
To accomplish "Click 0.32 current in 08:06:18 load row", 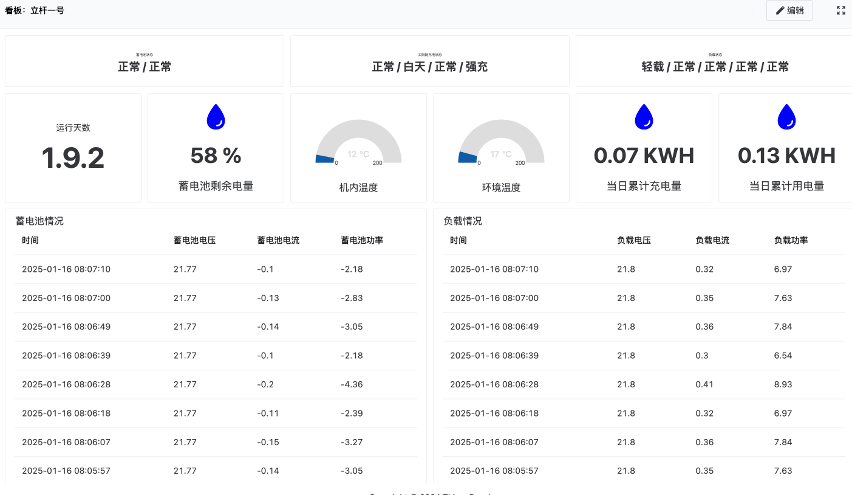I will coord(704,413).
